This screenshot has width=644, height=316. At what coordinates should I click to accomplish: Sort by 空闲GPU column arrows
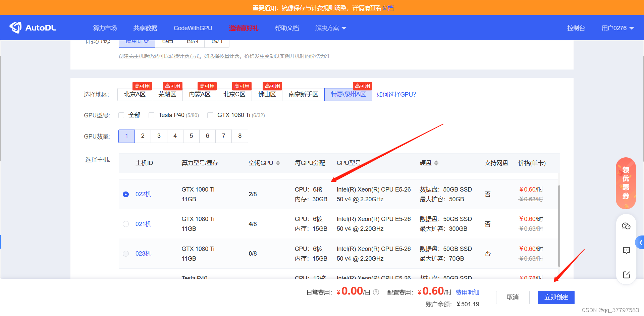click(278, 163)
